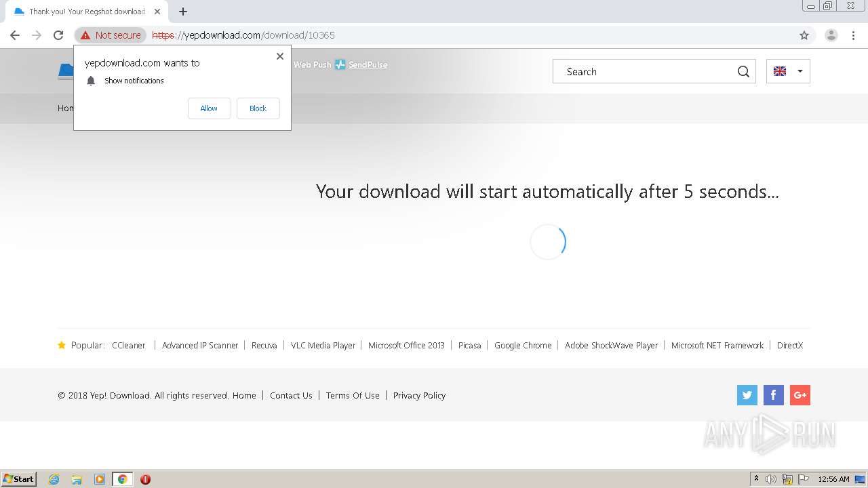Open the Windows Start menu
868x488 pixels.
(18, 479)
